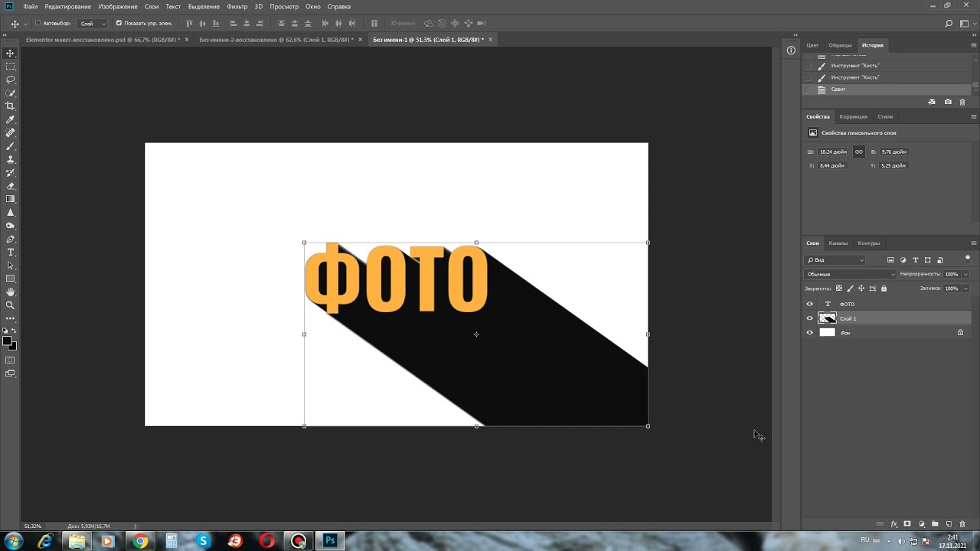The width and height of the screenshot is (980, 551).
Task: Click the foreground color swatch
Action: point(7,341)
